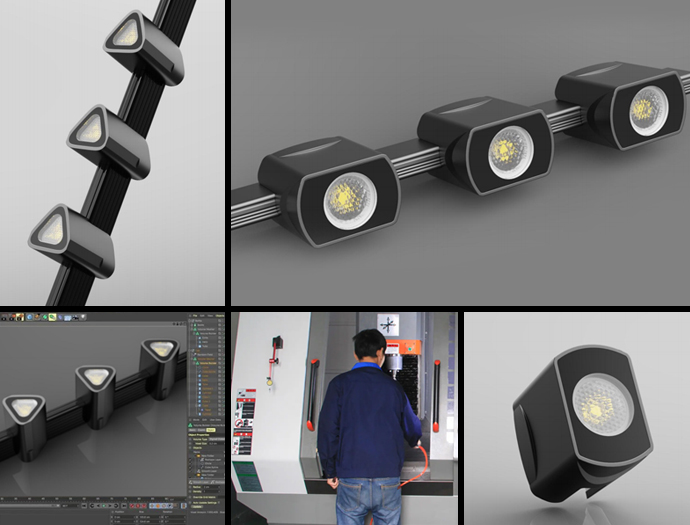This screenshot has width=690, height=525.
Task: Select the spline pen tool icon
Action: point(37,317)
